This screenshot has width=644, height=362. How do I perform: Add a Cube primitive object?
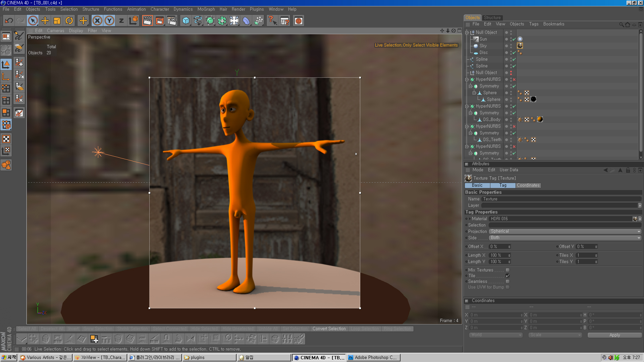pyautogui.click(x=186, y=21)
